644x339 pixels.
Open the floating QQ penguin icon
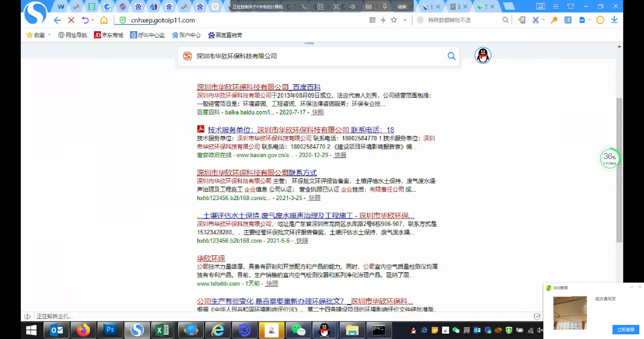coord(483,55)
